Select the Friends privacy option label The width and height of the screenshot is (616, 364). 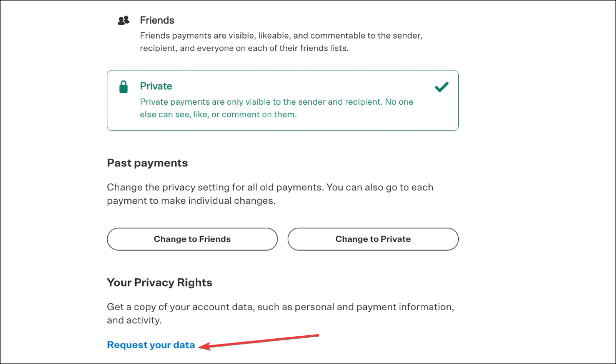coord(157,21)
